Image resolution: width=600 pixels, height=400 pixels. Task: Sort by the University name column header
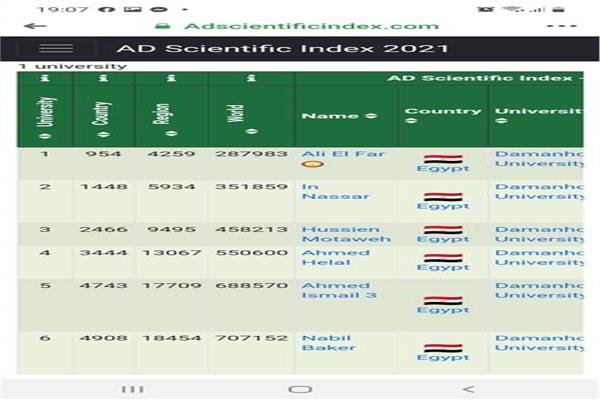coord(501,121)
